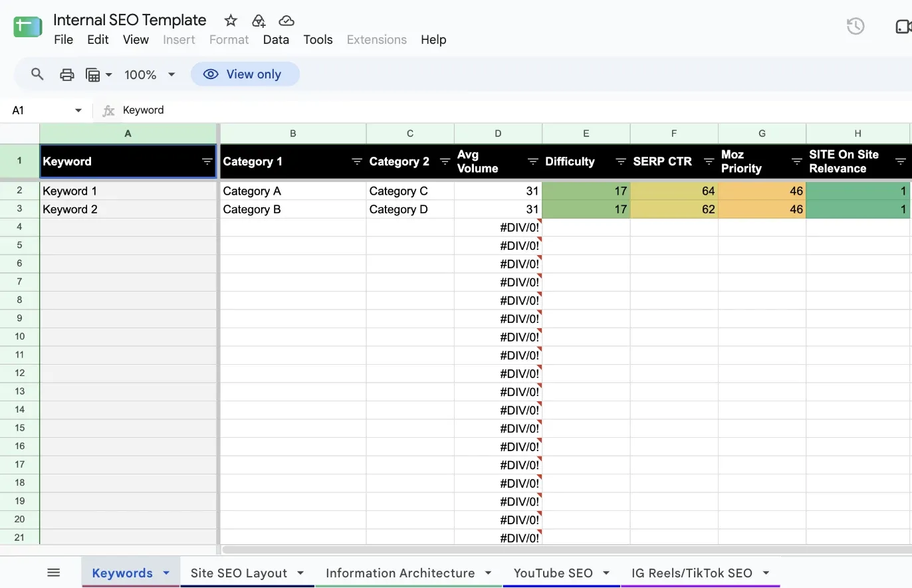Image resolution: width=912 pixels, height=588 pixels.
Task: Open the search magnifier in toolbar
Action: click(37, 74)
